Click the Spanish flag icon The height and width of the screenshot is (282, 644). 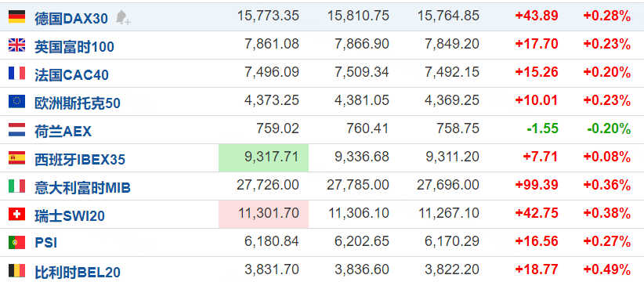pyautogui.click(x=16, y=157)
